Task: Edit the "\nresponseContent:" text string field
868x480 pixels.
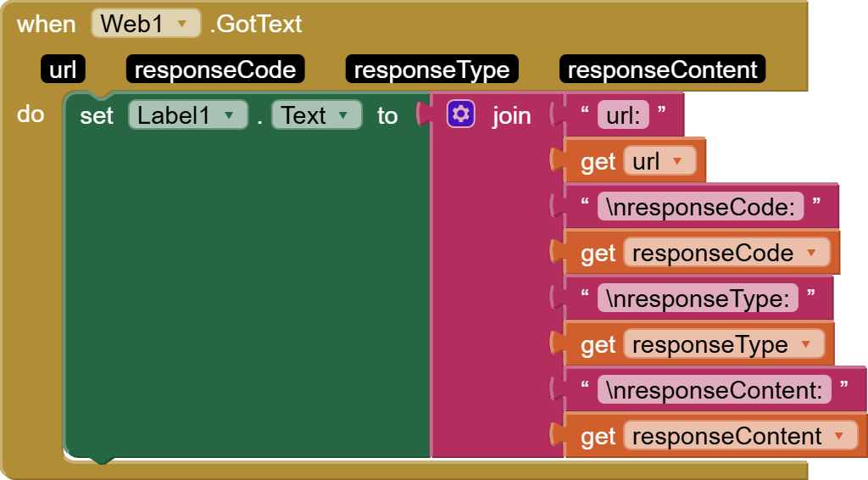Action: [x=714, y=390]
